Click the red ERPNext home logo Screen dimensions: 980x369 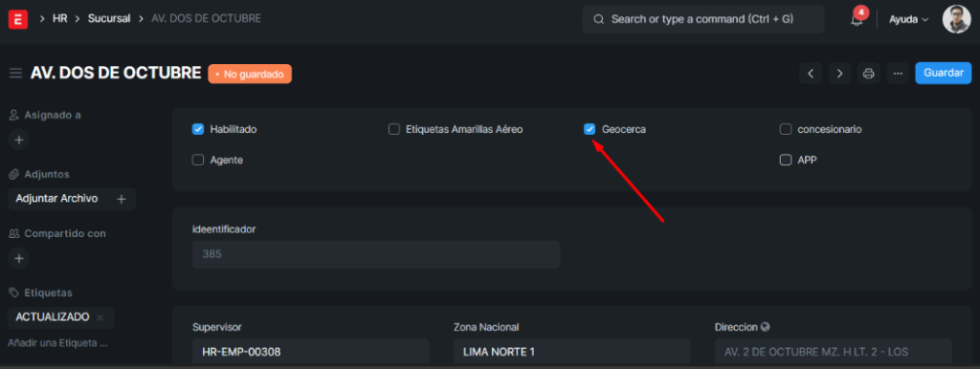tap(18, 19)
